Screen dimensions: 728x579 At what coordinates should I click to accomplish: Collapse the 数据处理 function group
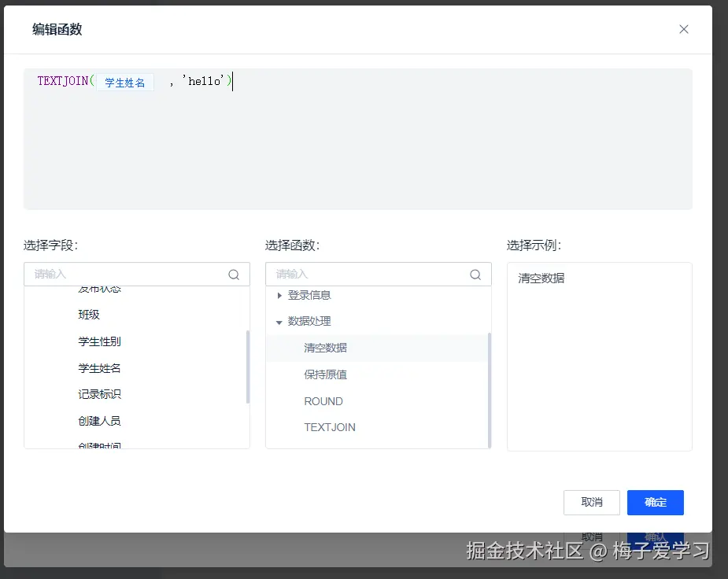pyautogui.click(x=279, y=322)
